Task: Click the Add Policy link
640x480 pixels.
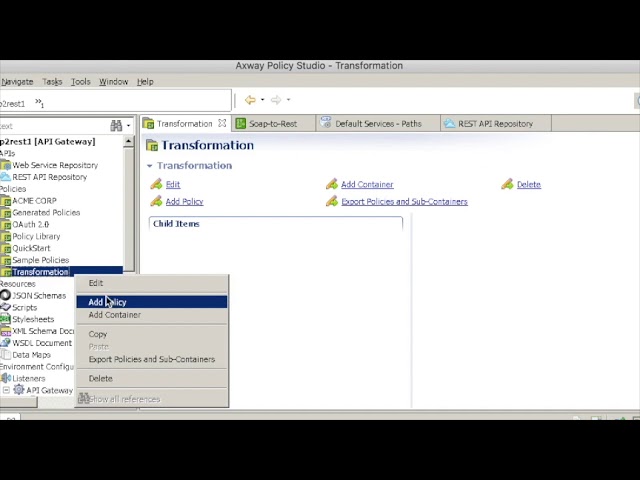Action: [x=184, y=202]
